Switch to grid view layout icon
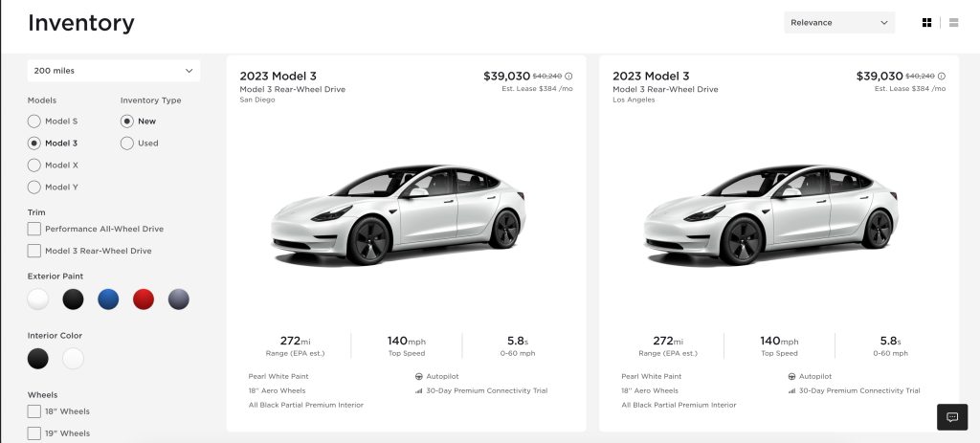The height and width of the screenshot is (443, 980). pos(926,22)
